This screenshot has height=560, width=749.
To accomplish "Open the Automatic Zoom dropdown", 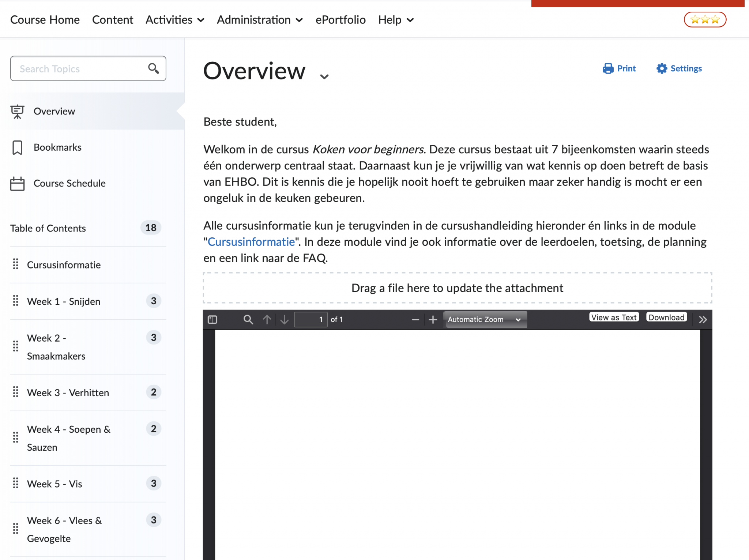I will [x=485, y=320].
